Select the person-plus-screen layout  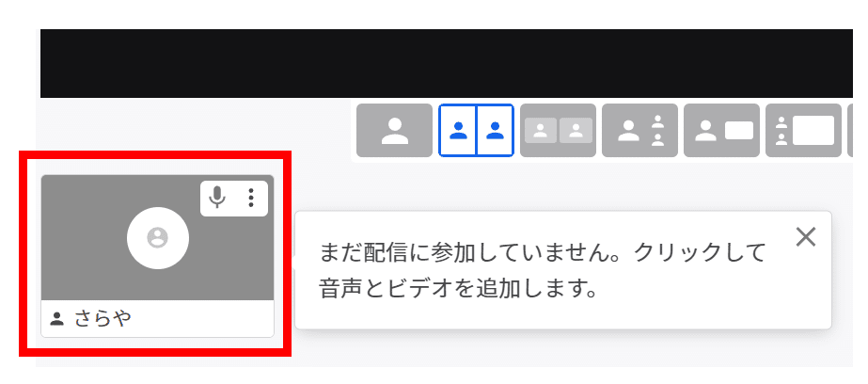(722, 130)
